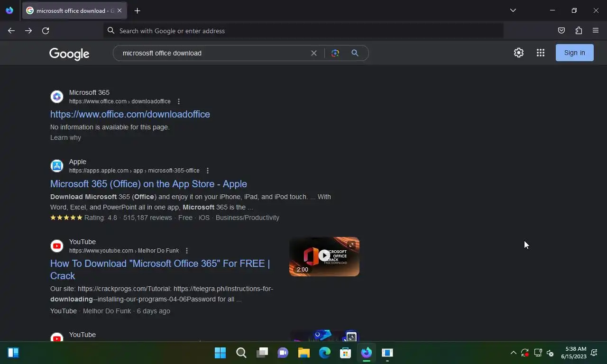
Task: Submit search with magnifier icon
Action: (355, 53)
